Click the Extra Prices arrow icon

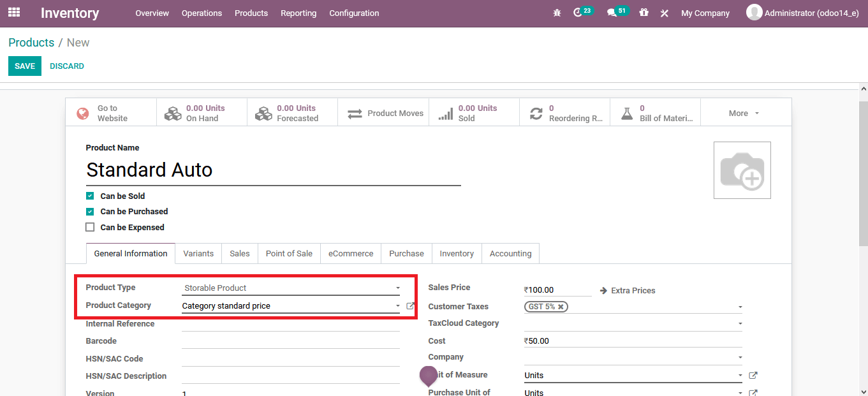pos(604,291)
